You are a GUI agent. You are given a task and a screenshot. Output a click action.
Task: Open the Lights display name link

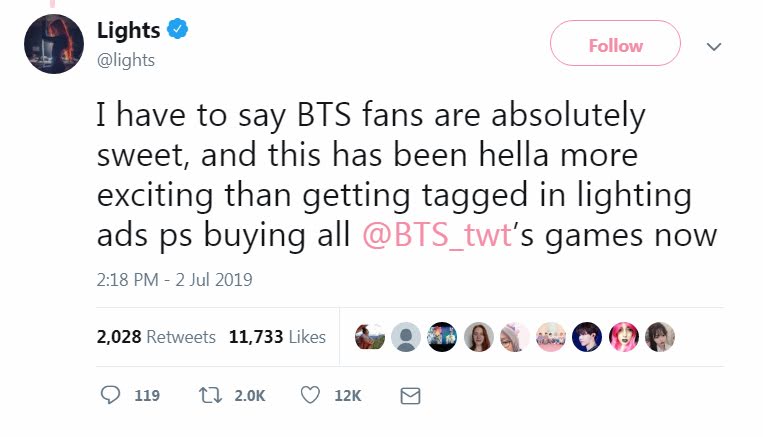pos(128,31)
